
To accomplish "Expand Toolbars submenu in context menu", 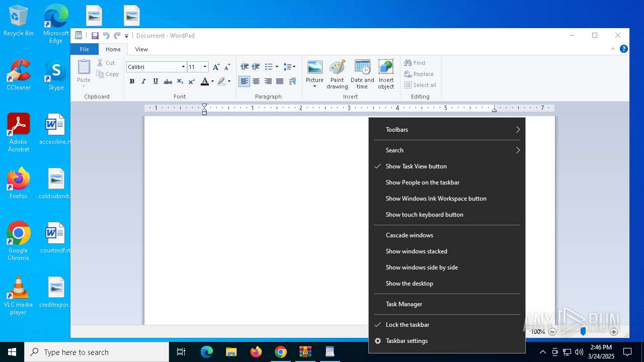I will click(x=447, y=130).
